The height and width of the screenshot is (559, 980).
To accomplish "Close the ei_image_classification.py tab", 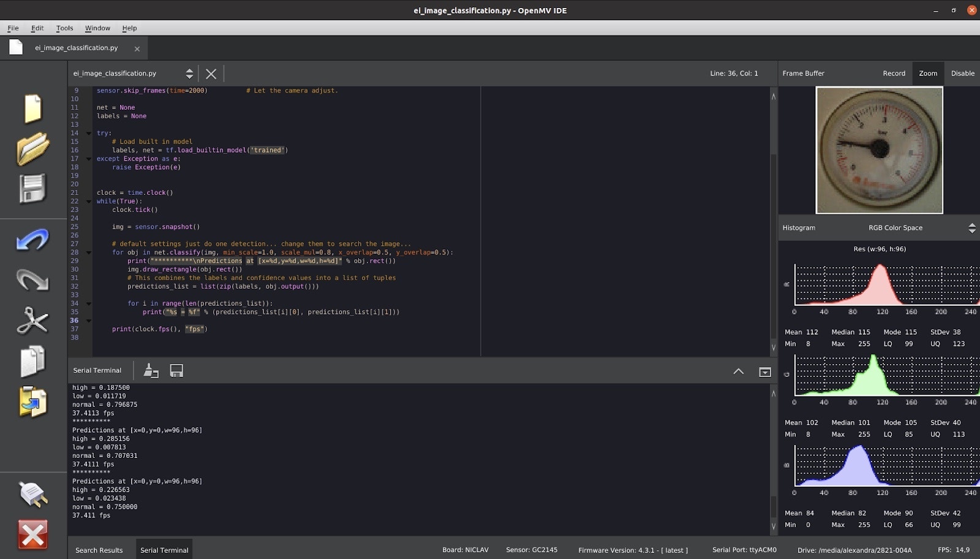I will 137,49.
